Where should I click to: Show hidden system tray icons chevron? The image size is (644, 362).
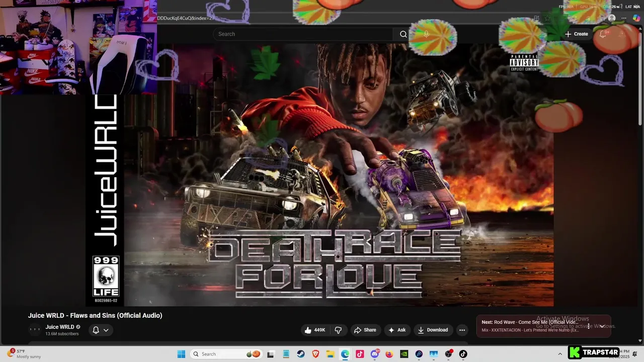[x=559, y=354]
